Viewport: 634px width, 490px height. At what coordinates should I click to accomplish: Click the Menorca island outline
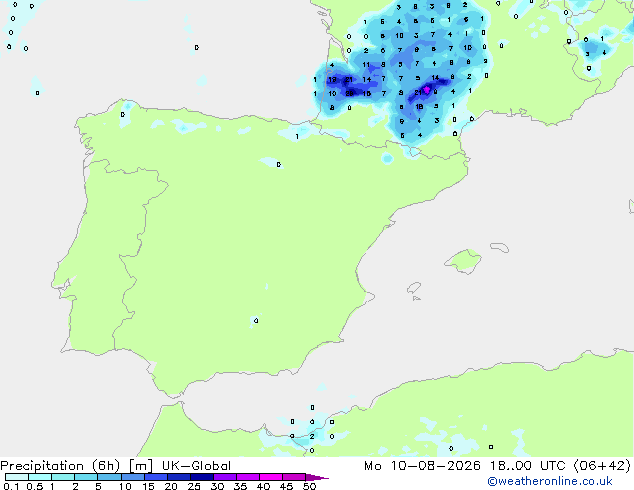point(499,247)
